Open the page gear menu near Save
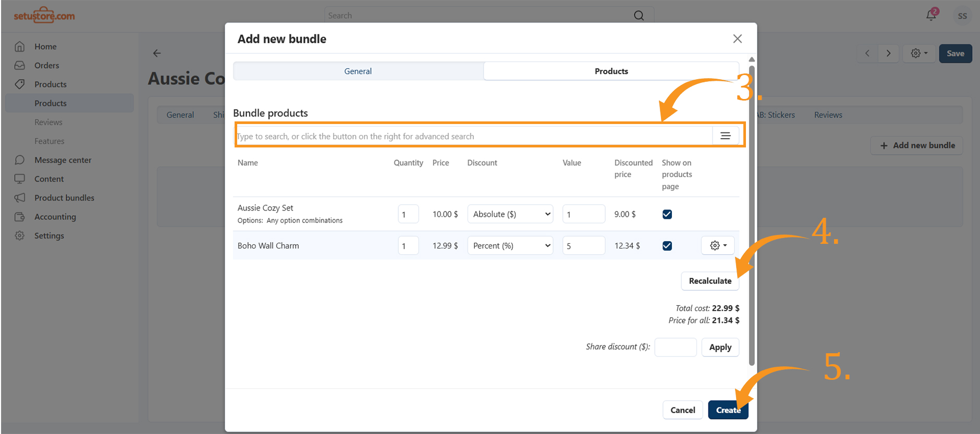 pos(919,53)
